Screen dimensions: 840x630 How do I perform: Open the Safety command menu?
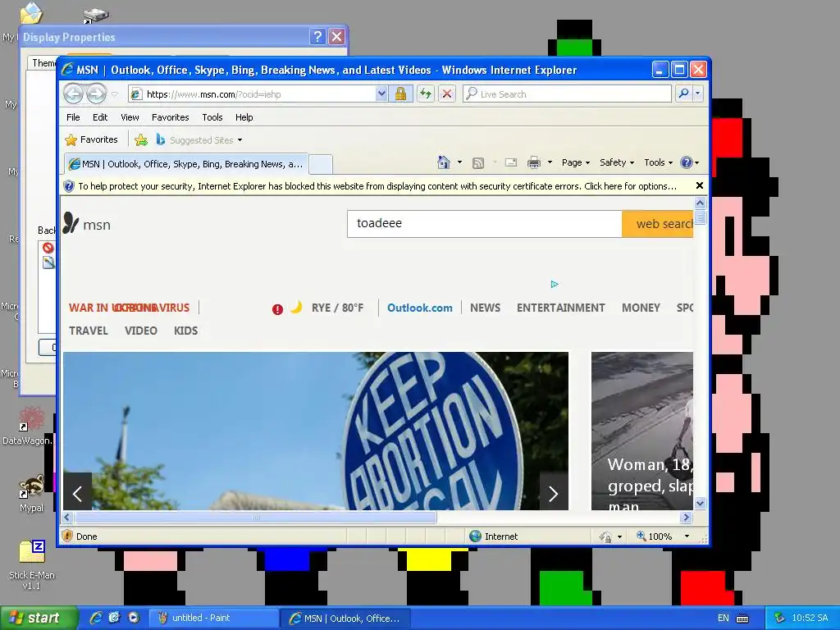coord(617,162)
